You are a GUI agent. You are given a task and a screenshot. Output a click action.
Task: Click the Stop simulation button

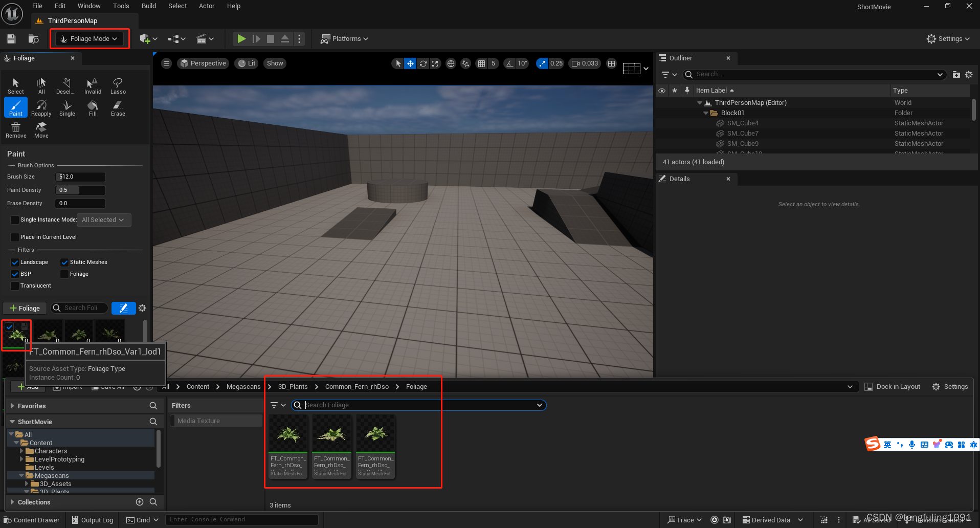coord(271,39)
